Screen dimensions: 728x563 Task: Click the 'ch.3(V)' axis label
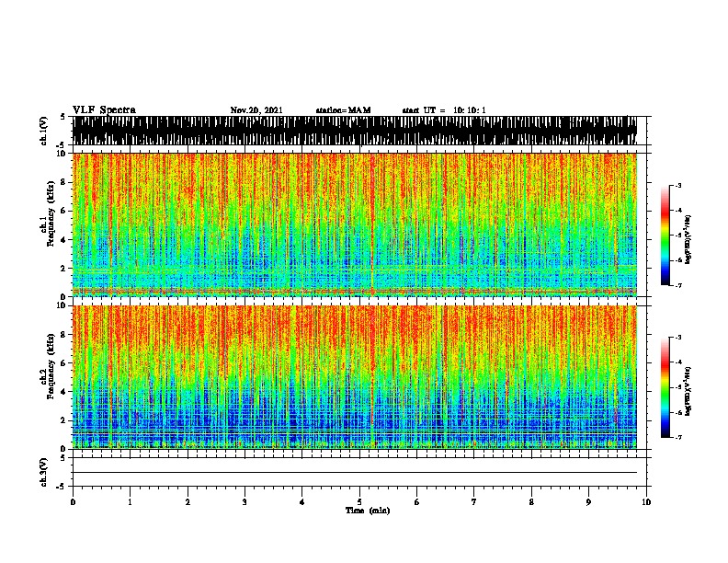44,473
